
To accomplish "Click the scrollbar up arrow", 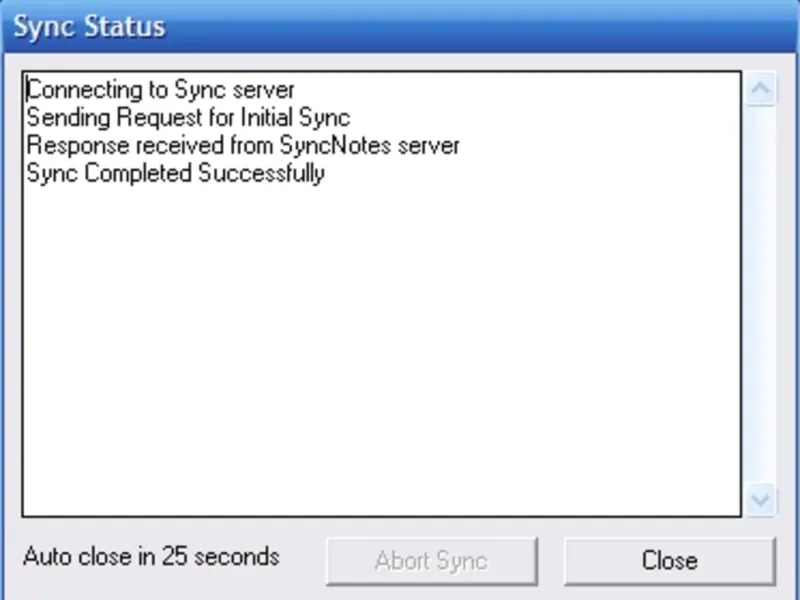I will click(760, 89).
